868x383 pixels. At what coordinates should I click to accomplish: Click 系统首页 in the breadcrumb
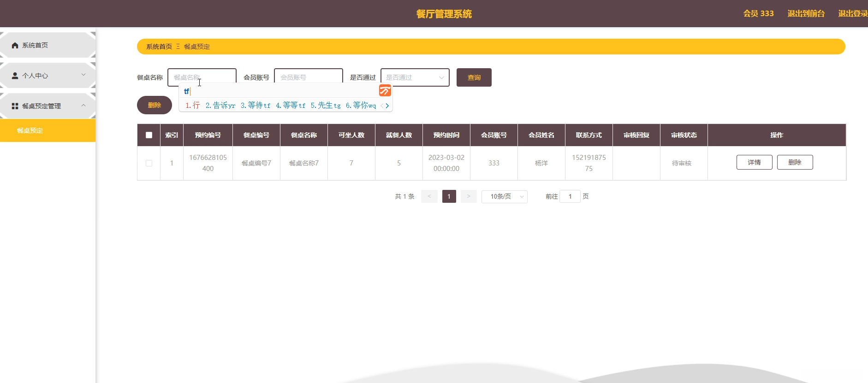tap(159, 47)
